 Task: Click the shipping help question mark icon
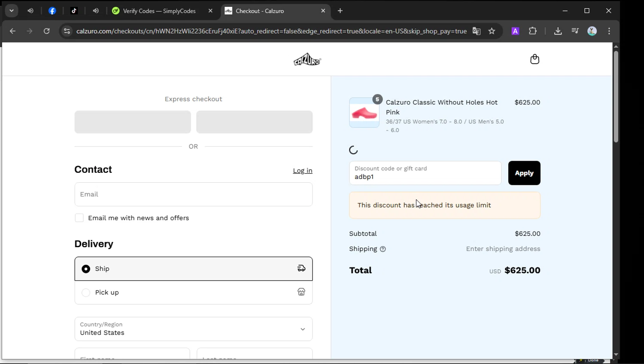point(383,249)
